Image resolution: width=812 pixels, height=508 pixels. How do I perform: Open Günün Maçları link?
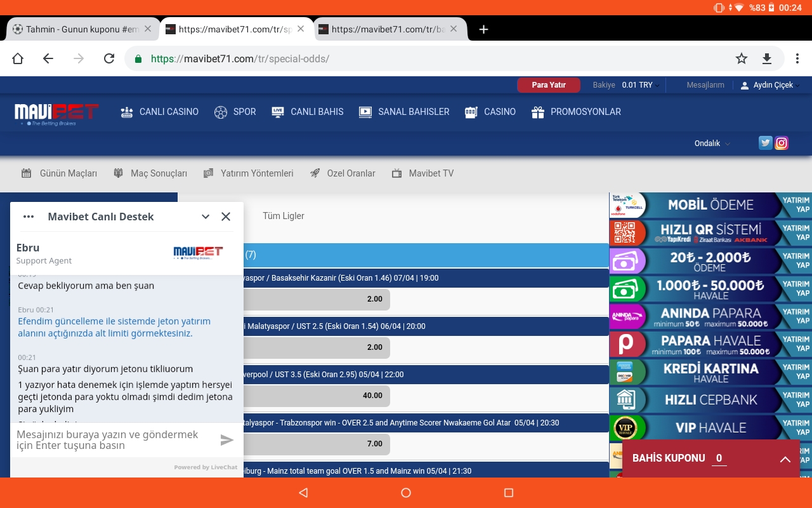coord(59,173)
